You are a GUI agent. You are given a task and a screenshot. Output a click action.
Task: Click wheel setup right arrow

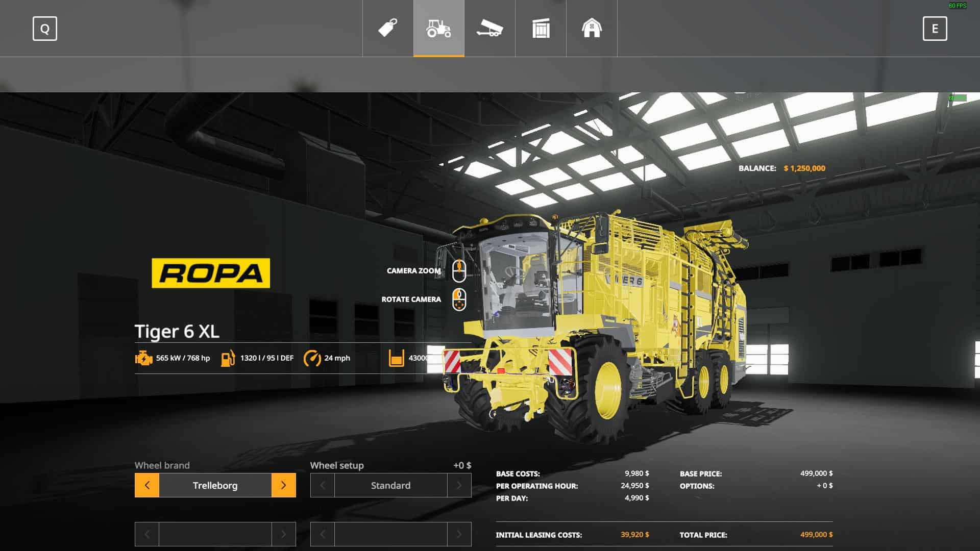point(459,485)
